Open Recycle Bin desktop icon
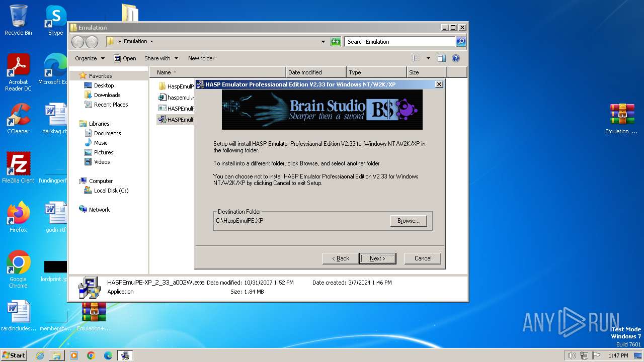 click(18, 20)
